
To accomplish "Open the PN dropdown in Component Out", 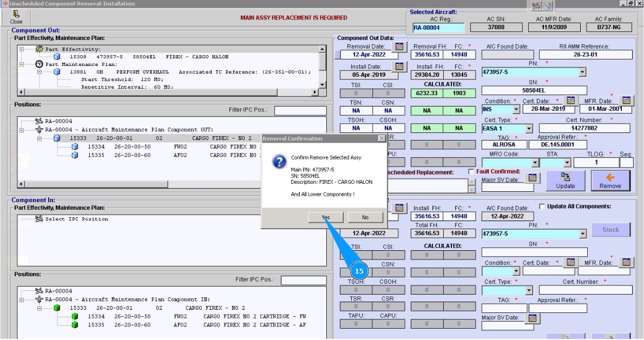I will (x=582, y=72).
